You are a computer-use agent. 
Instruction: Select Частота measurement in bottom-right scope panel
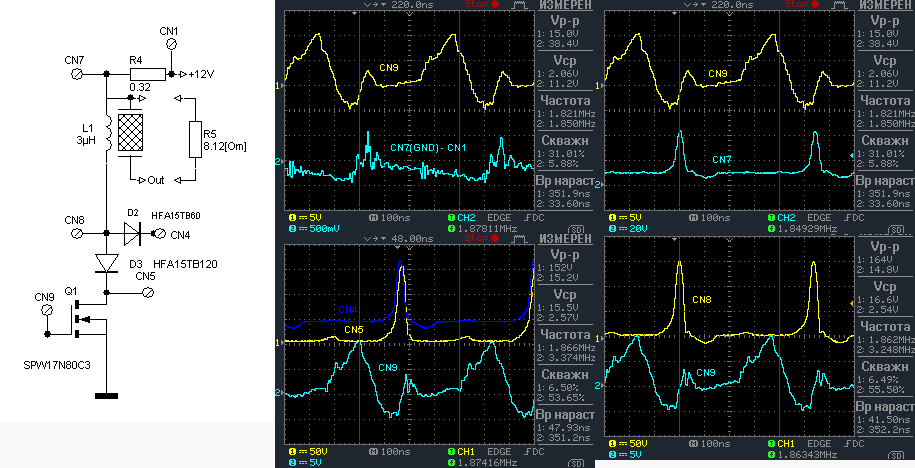point(886,326)
